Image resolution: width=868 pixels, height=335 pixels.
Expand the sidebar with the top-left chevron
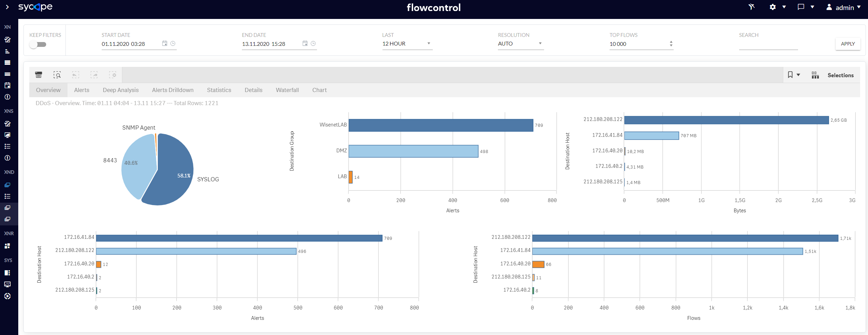tap(7, 7)
